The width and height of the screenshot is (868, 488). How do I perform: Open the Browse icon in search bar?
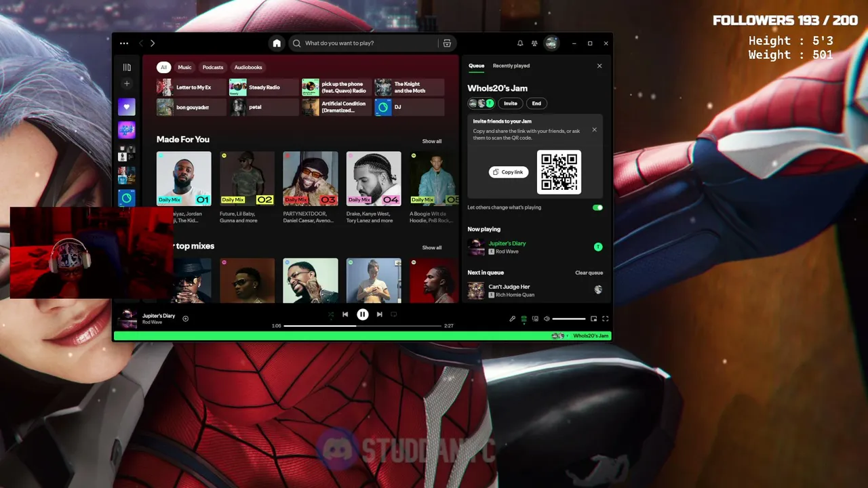tap(447, 43)
